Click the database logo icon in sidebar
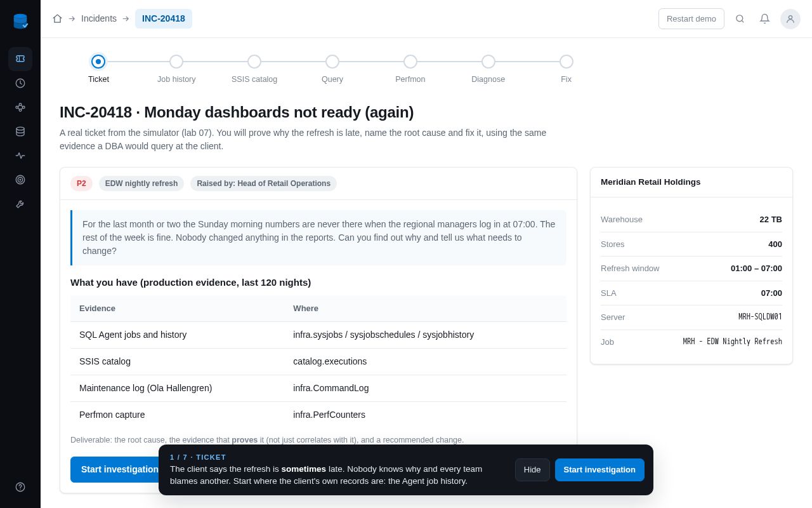This screenshot has height=508, width=812. (20, 22)
